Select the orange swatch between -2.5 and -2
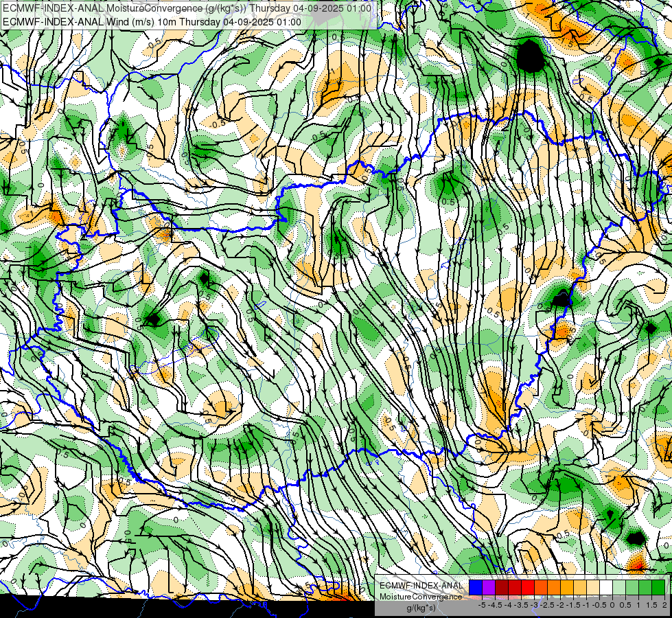Image resolution: width=672 pixels, height=618 pixels. point(554,588)
